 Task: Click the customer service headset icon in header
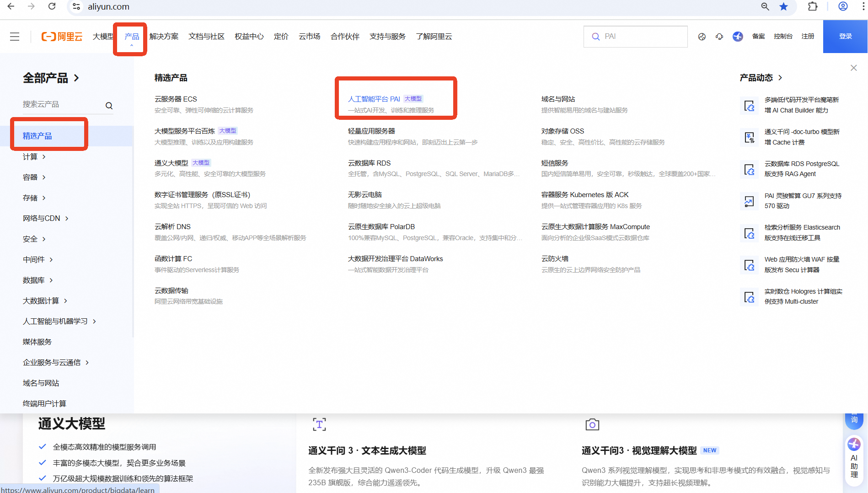point(719,37)
